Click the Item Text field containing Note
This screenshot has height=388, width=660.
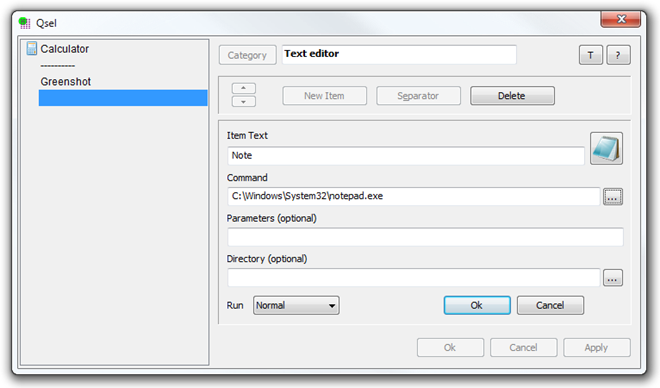tap(406, 156)
